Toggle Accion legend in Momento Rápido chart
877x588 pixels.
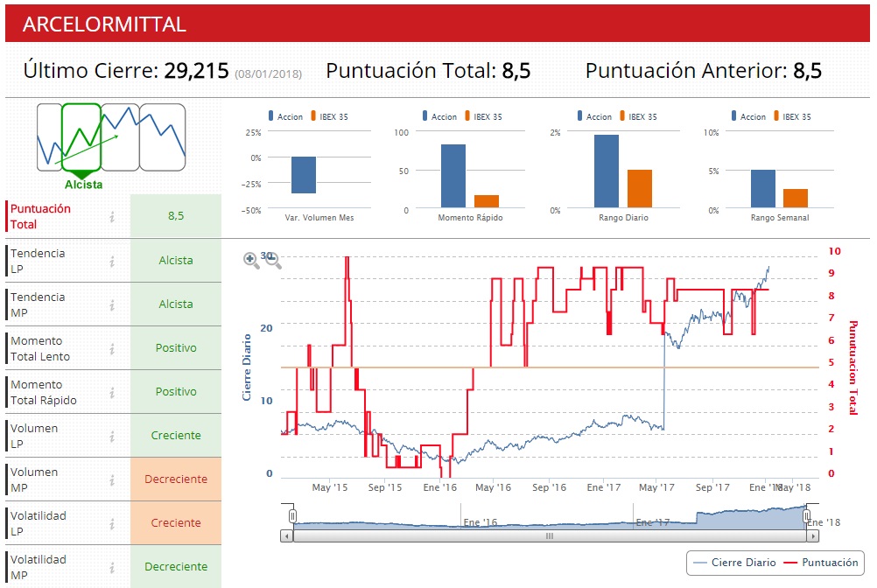point(439,116)
